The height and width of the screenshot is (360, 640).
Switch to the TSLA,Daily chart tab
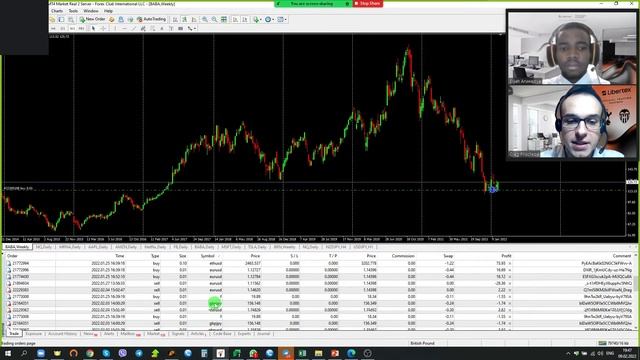point(257,247)
